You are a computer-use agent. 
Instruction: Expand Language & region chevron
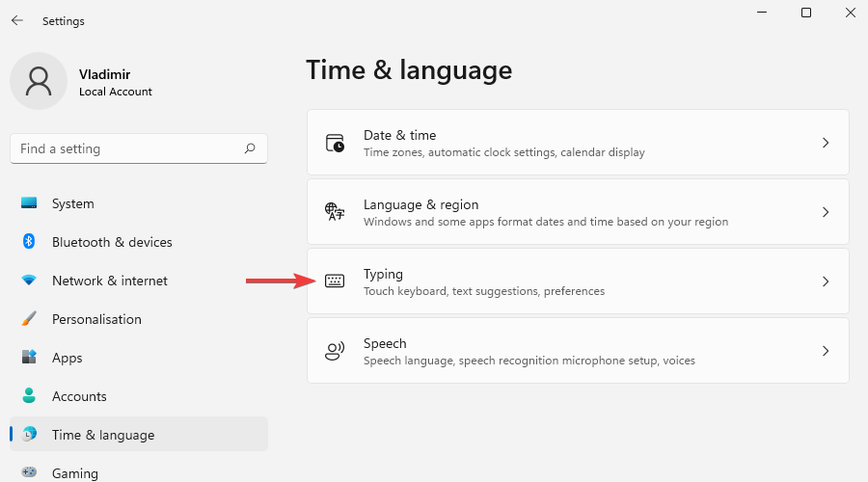[825, 212]
